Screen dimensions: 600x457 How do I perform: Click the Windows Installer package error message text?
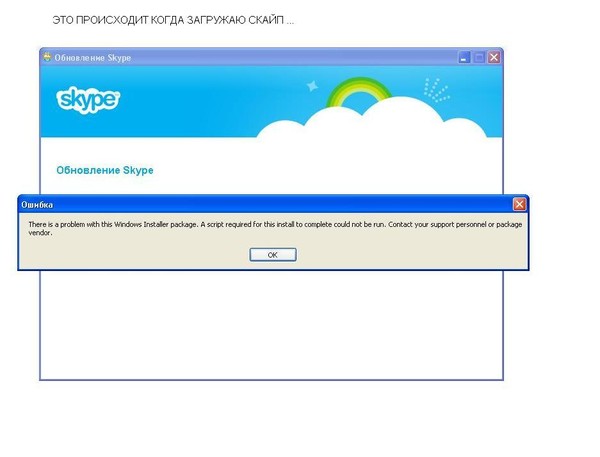275,228
